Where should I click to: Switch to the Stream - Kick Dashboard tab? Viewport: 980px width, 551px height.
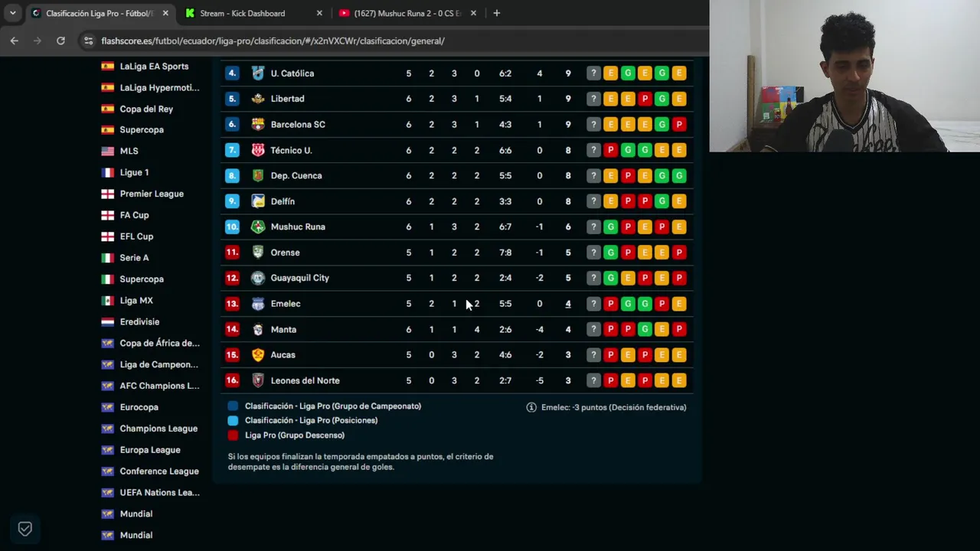253,13
